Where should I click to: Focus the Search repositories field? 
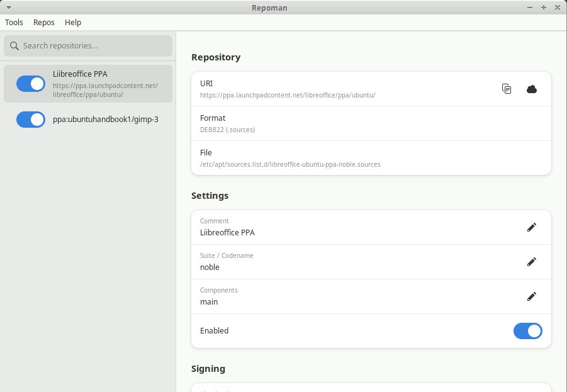click(x=88, y=46)
